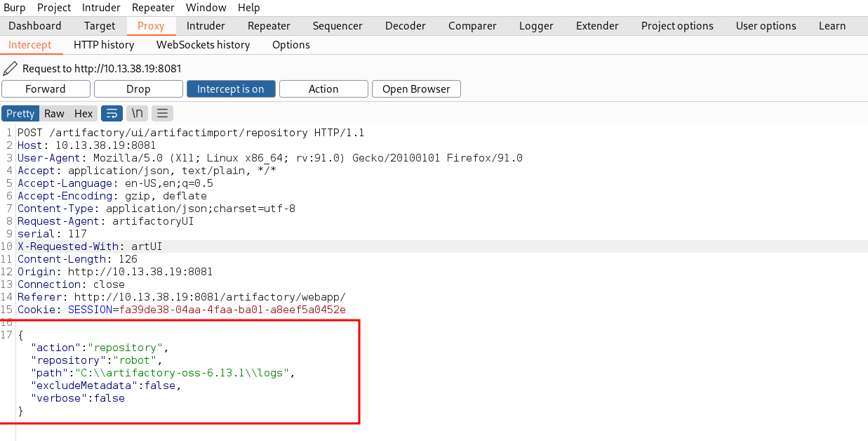Select the Proxy tab
This screenshot has height=441, width=868.
151,26
